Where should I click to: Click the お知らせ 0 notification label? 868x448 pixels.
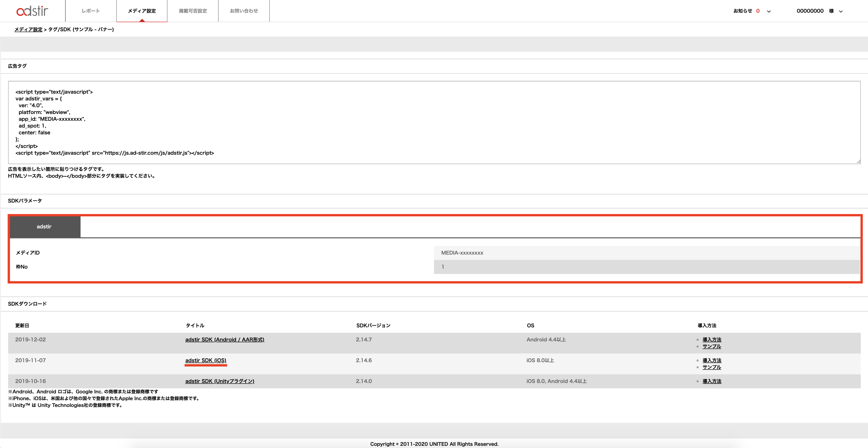(x=746, y=11)
